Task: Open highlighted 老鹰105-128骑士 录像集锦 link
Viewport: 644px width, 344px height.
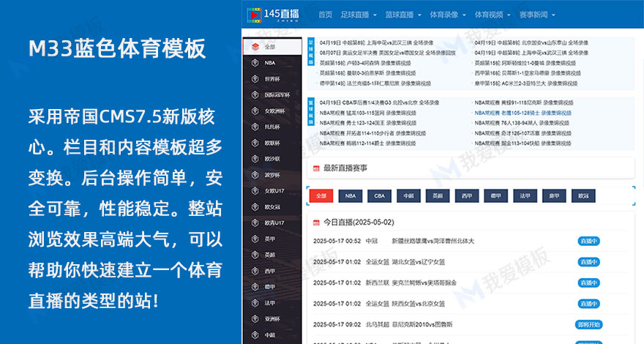Action: pos(523,113)
